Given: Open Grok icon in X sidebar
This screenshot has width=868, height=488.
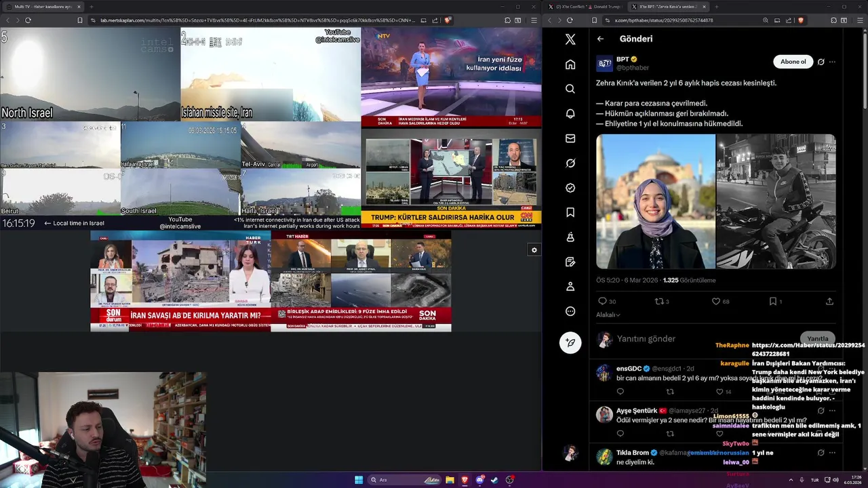Looking at the screenshot, I should tap(570, 163).
